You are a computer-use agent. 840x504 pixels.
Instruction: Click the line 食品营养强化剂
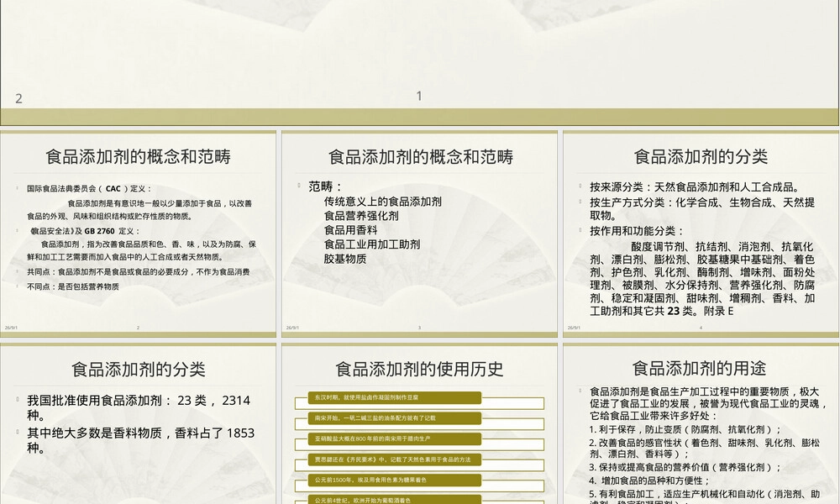(361, 216)
